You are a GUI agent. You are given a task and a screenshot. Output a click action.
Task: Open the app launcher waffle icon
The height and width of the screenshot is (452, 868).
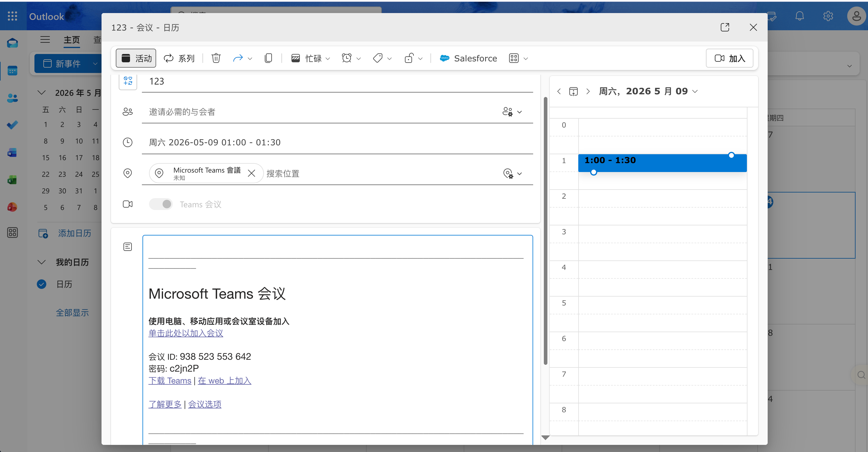point(12,16)
